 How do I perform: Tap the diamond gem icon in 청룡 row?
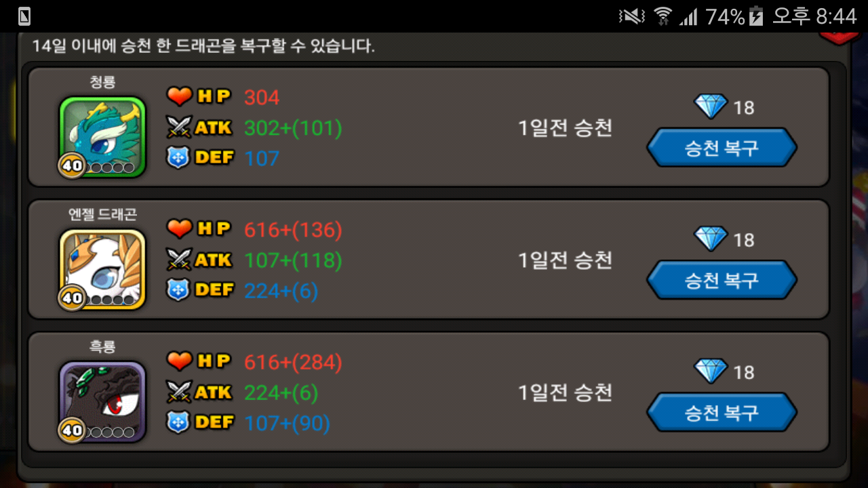coord(711,106)
